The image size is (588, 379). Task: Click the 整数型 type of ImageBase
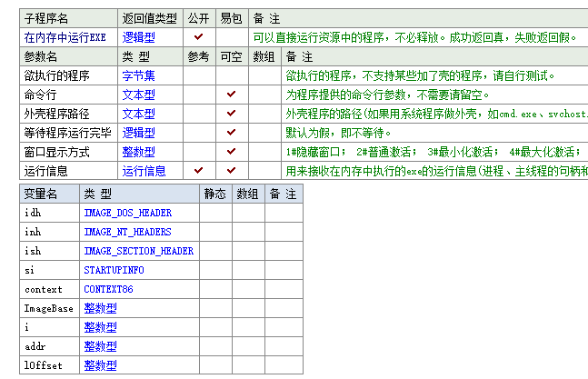tap(100, 308)
